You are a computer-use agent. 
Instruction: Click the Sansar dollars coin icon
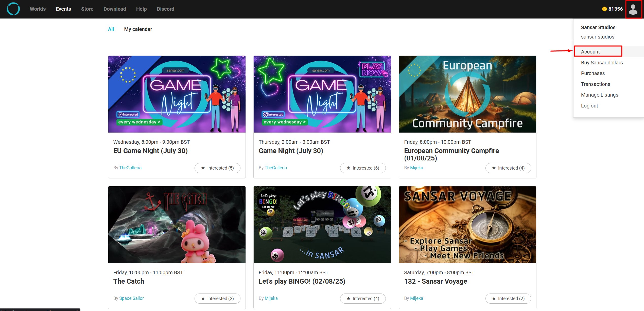tap(604, 9)
